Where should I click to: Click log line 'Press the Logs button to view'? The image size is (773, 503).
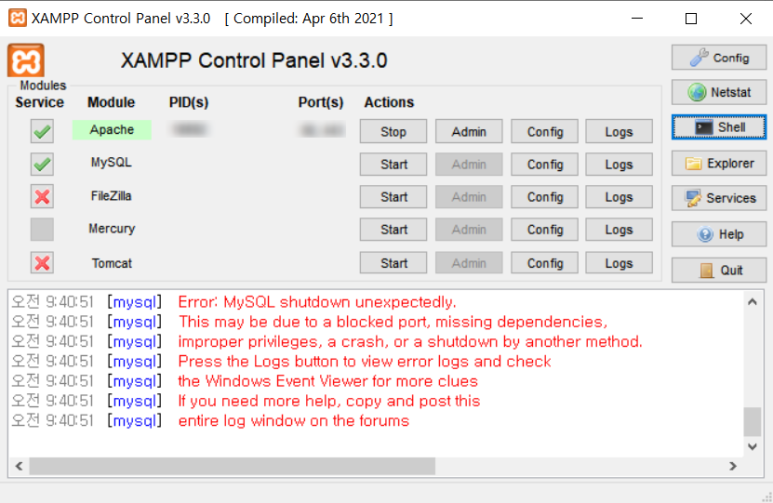coord(364,361)
